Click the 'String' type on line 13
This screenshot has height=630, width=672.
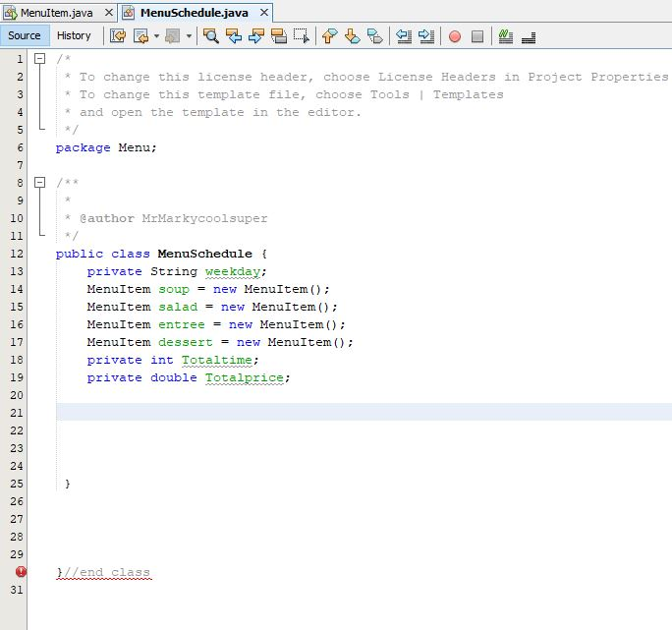click(x=174, y=272)
